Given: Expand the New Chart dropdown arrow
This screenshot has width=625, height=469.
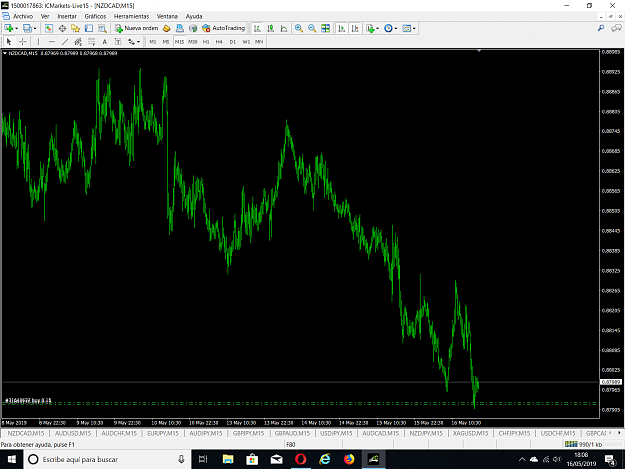Looking at the screenshot, I should pos(16,29).
